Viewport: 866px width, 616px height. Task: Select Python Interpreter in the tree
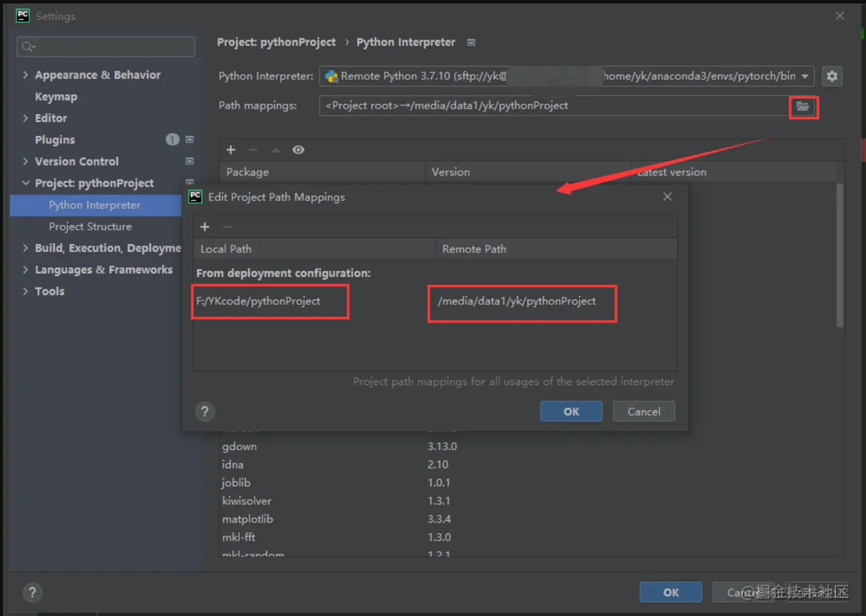pyautogui.click(x=96, y=205)
